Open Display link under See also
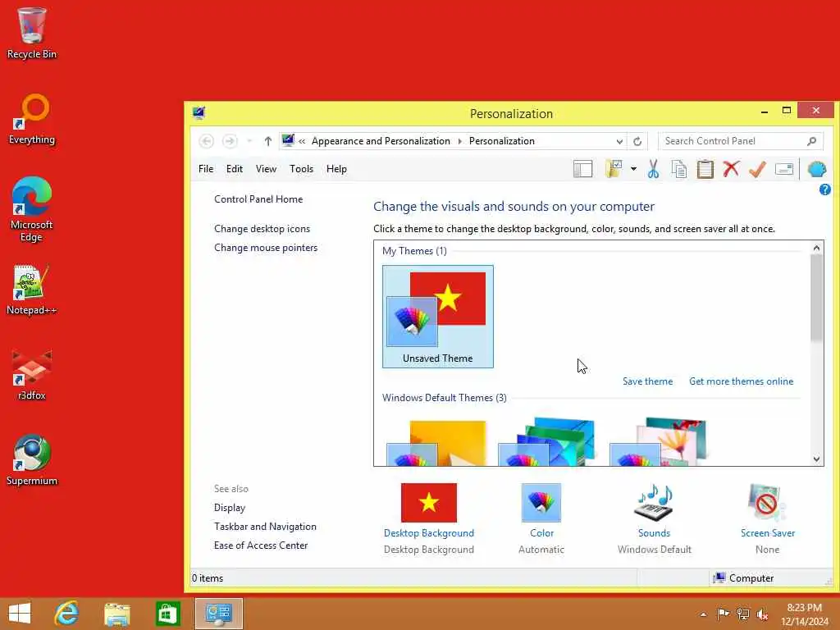The height and width of the screenshot is (630, 840). tap(230, 508)
